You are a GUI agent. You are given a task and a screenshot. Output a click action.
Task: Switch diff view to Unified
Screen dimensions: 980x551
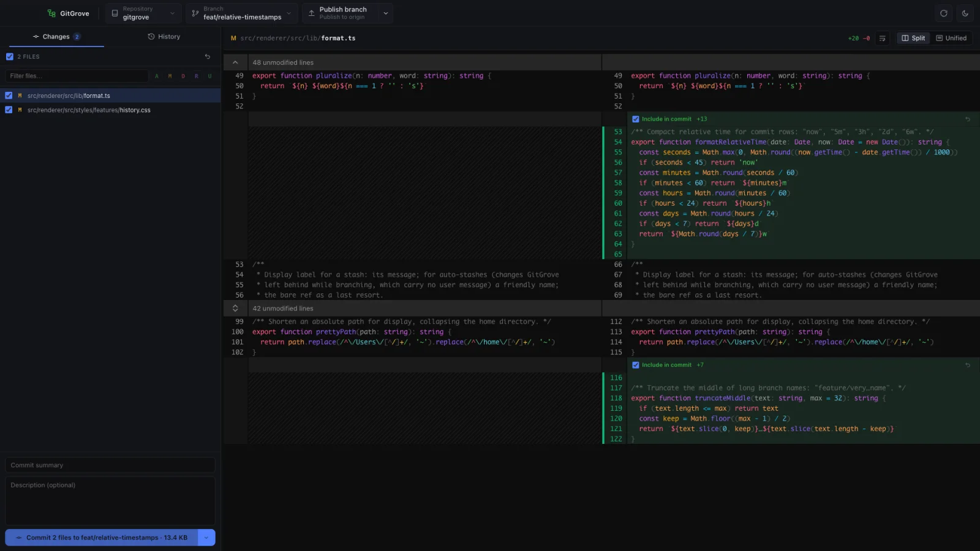click(951, 38)
